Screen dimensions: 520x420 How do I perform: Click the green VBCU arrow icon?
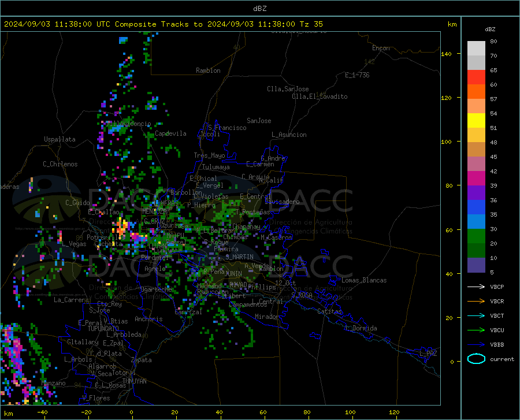(476, 330)
